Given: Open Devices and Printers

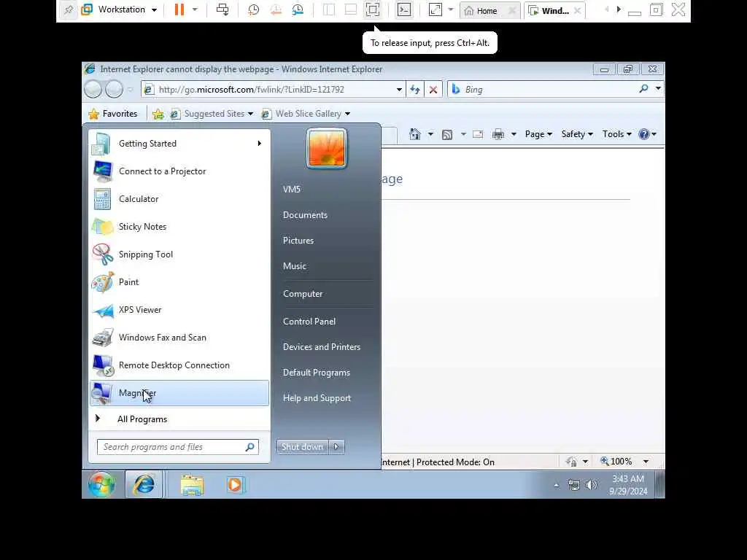Looking at the screenshot, I should click(322, 347).
